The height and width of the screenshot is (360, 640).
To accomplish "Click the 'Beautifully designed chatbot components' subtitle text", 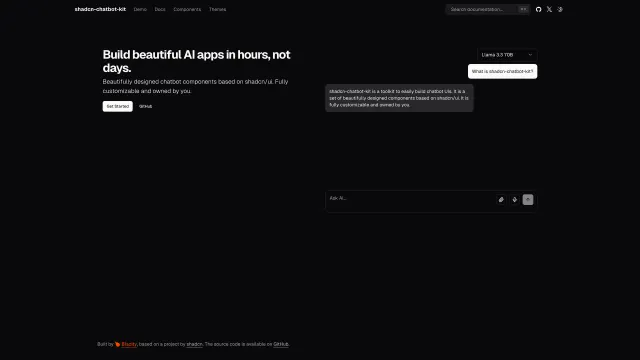I will coord(196,86).
